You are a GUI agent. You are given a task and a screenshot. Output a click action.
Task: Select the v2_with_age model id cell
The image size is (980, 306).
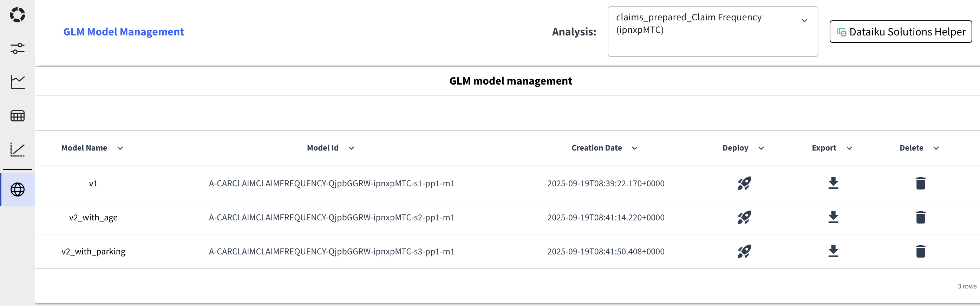click(x=331, y=218)
